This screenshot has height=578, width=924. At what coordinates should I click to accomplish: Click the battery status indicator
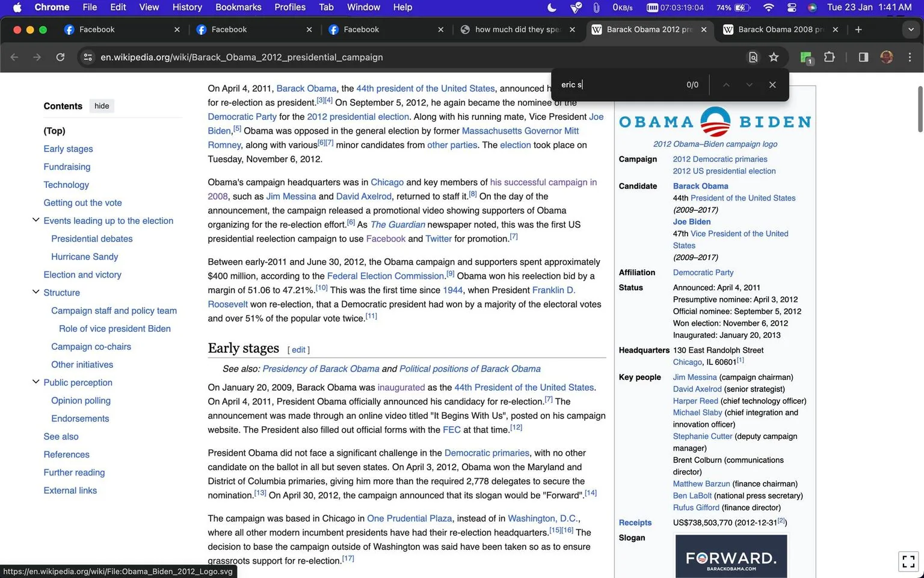coord(734,7)
